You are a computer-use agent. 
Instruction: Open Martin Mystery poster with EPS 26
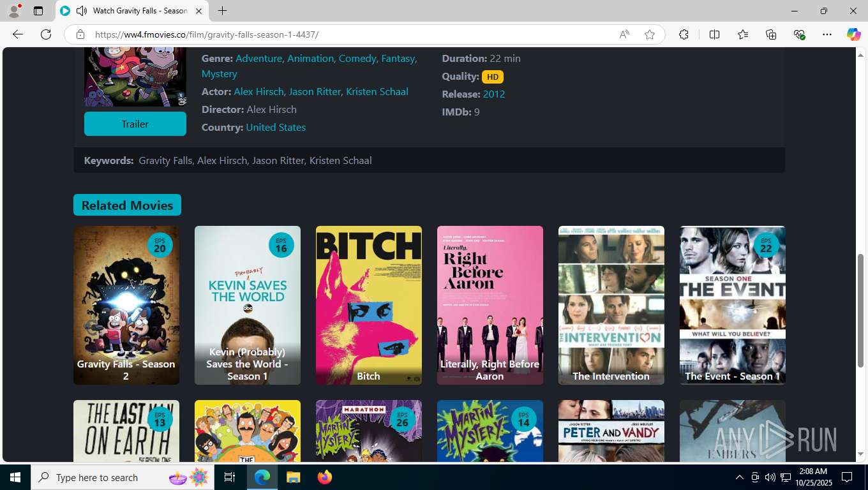pyautogui.click(x=369, y=431)
